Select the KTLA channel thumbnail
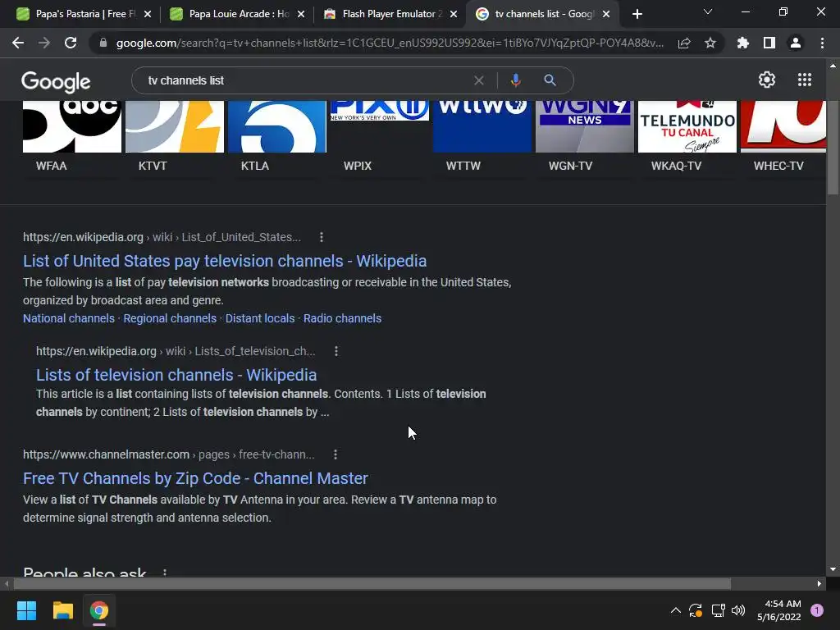The width and height of the screenshot is (840, 630). 277,127
